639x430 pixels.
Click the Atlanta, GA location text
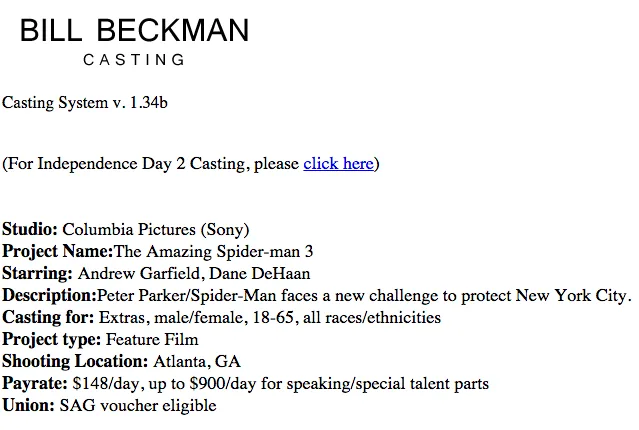pyautogui.click(x=197, y=362)
